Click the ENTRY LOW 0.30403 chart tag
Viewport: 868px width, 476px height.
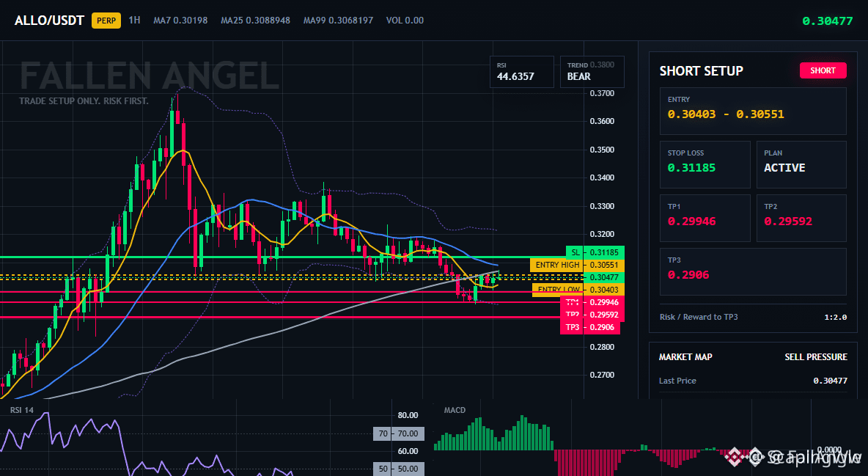(x=578, y=289)
